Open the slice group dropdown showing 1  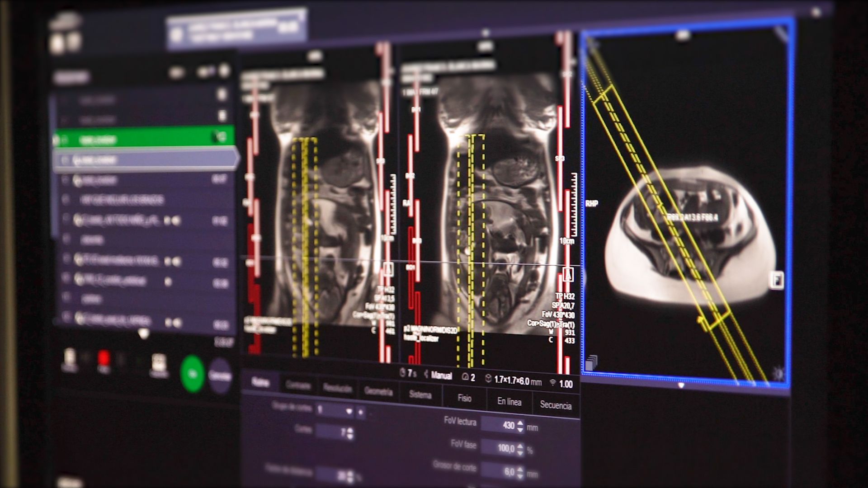(x=335, y=411)
